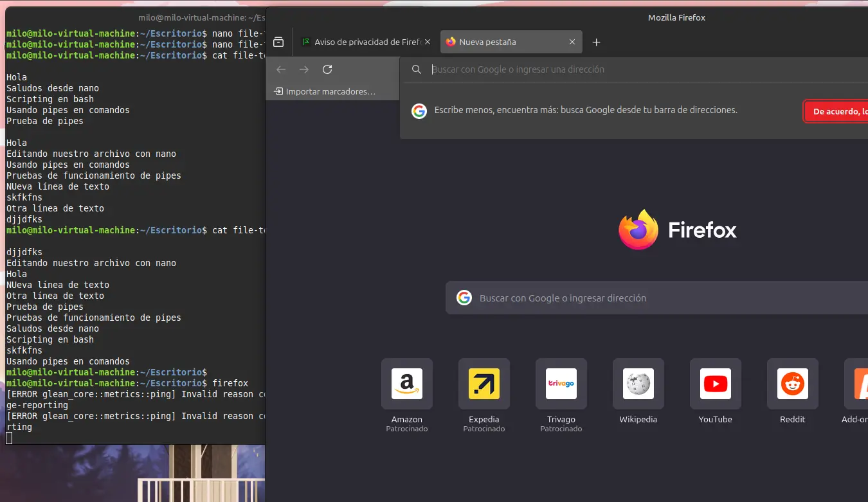Switch to Aviso de privacidad de Firefox tab
Screen dimensions: 868x502
363,42
